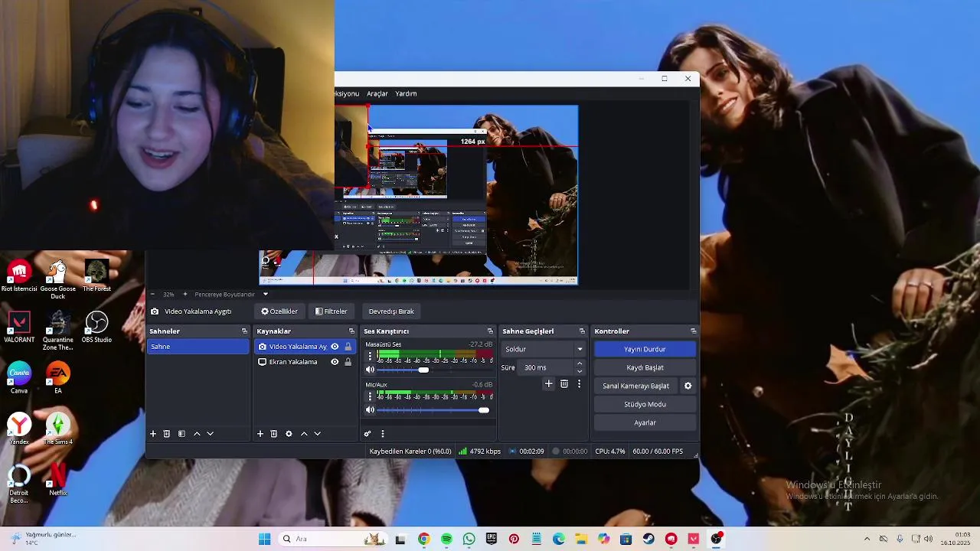The width and height of the screenshot is (980, 551).
Task: Open the Canva desktop shortcut
Action: 19,378
